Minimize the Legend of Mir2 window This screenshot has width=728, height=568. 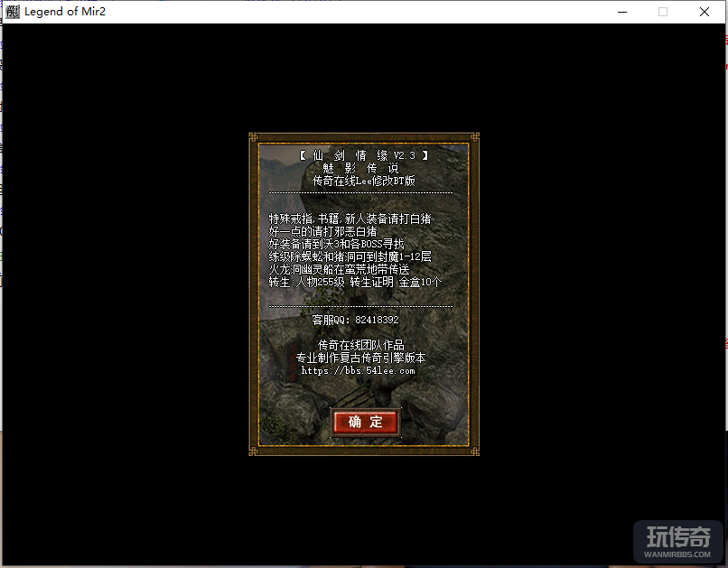tap(622, 12)
